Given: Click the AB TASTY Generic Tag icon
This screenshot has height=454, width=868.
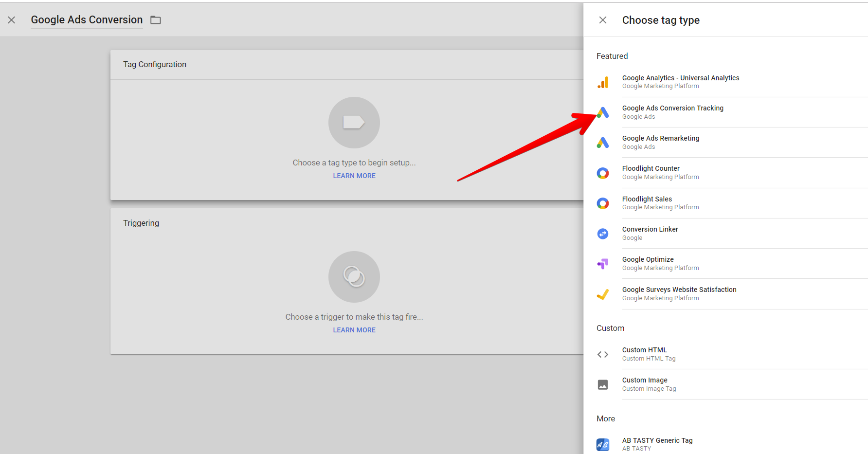Looking at the screenshot, I should [x=603, y=444].
